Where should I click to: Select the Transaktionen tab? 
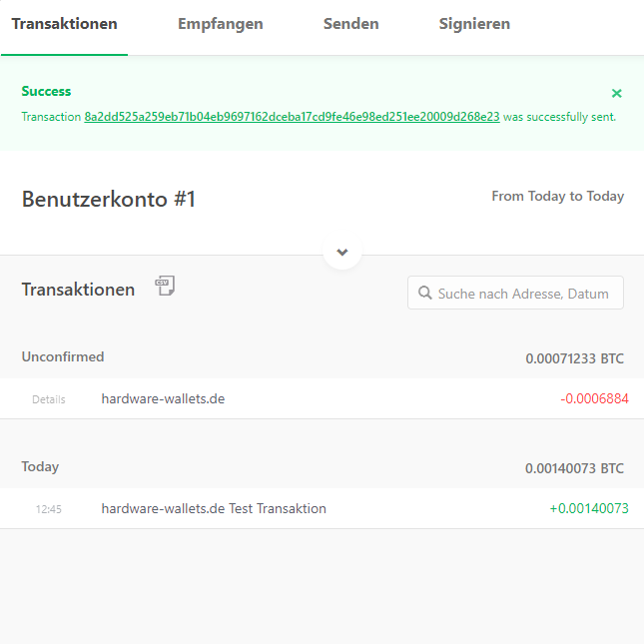64,24
